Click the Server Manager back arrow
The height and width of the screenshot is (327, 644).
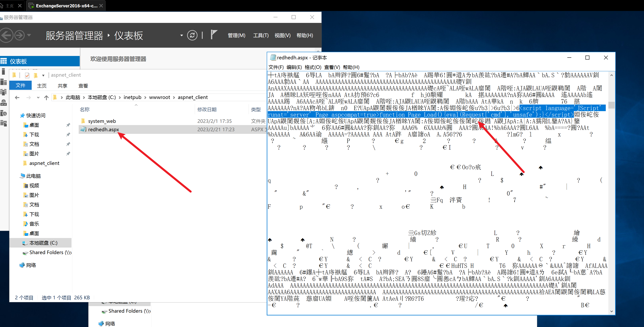coord(6,35)
